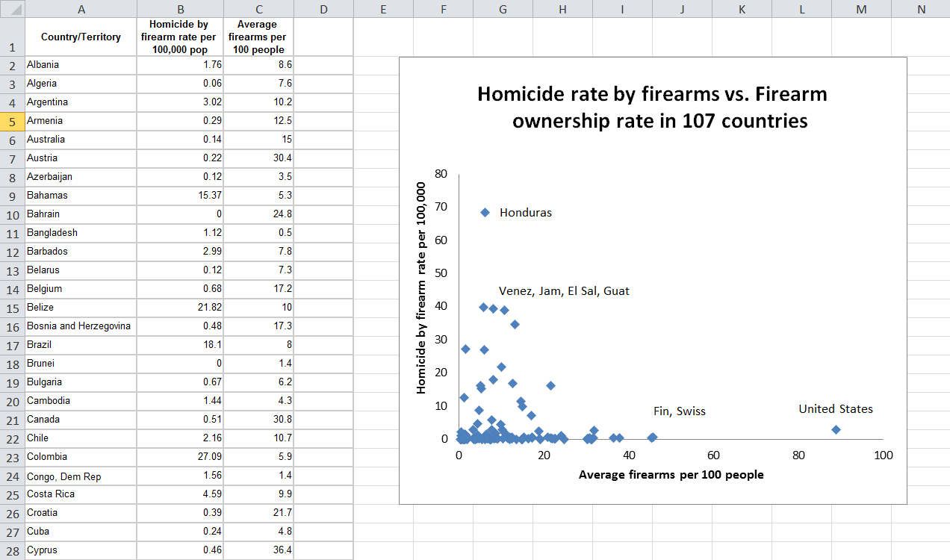950x560 pixels.
Task: Click the 'Country/Territory' header cell
Action: point(81,37)
